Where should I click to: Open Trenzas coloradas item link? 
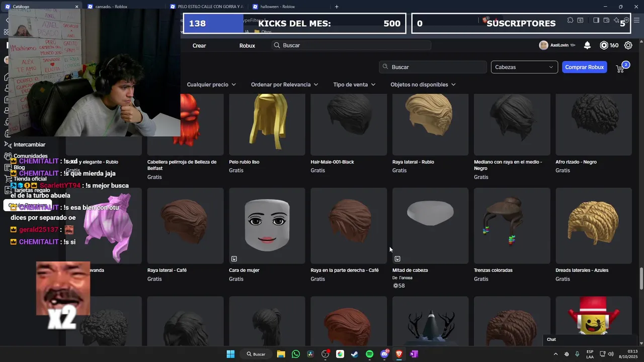(x=493, y=270)
